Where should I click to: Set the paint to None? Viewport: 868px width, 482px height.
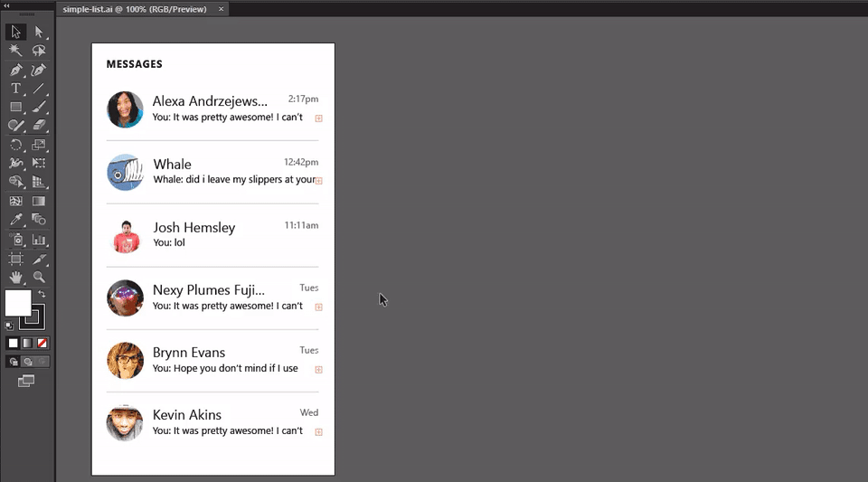pyautogui.click(x=42, y=343)
